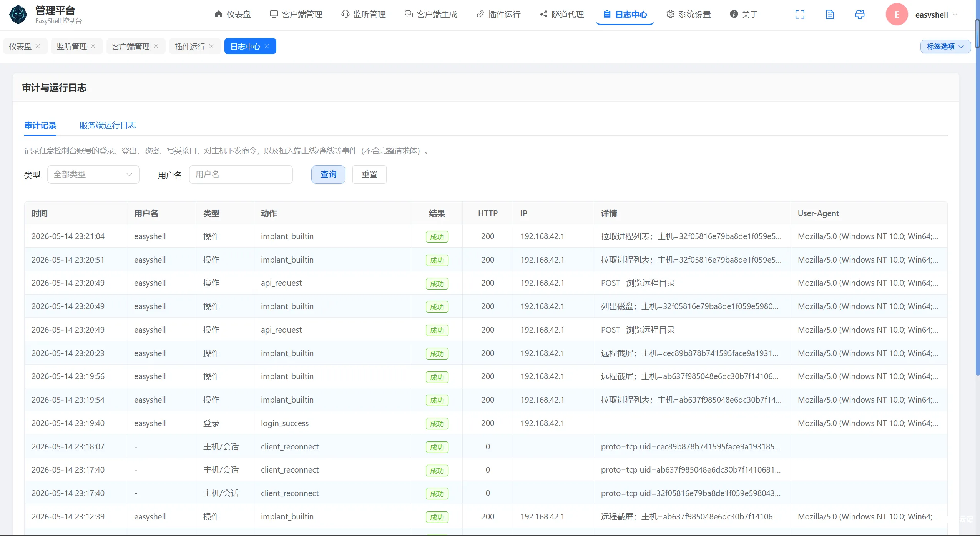Screen dimensions: 980x536
Task: Click the 重置 button
Action: click(369, 175)
